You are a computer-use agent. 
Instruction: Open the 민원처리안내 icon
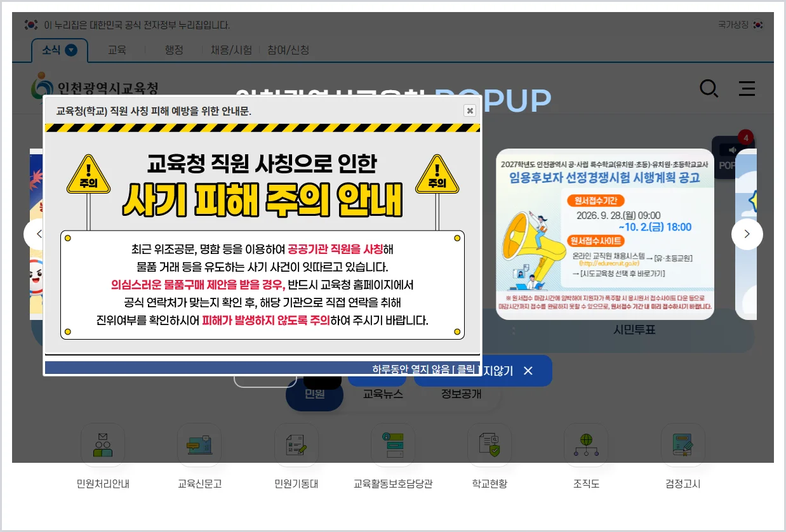(x=103, y=445)
